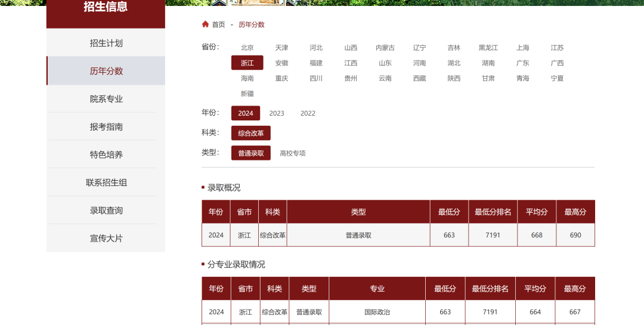
Task: Open the 首页 breadcrumb link
Action: 219,24
